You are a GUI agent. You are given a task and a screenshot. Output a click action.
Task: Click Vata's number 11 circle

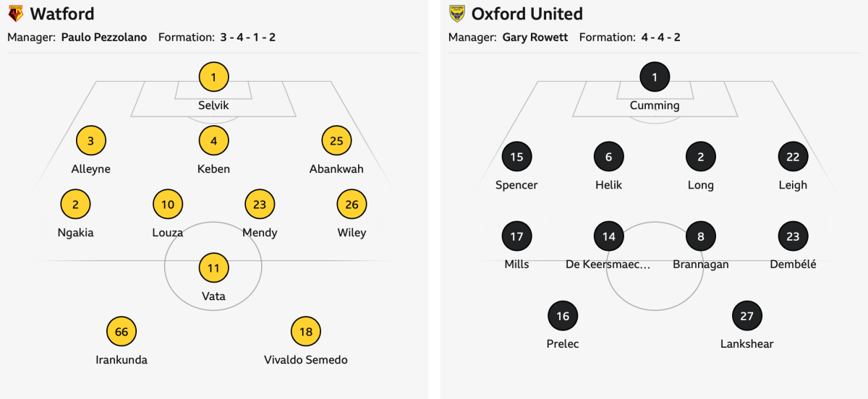(213, 268)
